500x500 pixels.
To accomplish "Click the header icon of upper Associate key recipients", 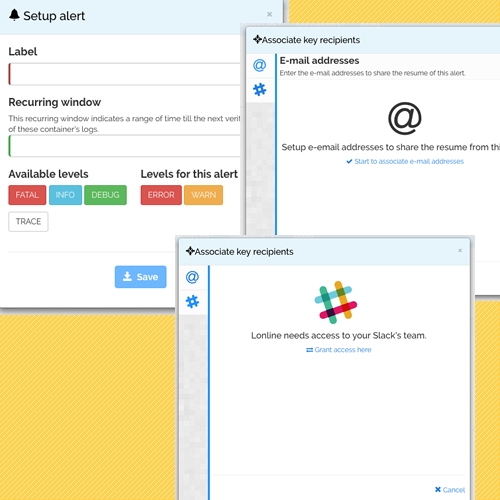I will click(x=257, y=40).
